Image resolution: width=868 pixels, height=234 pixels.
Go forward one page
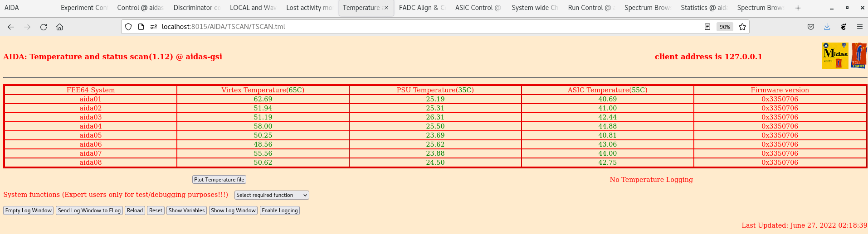click(27, 27)
